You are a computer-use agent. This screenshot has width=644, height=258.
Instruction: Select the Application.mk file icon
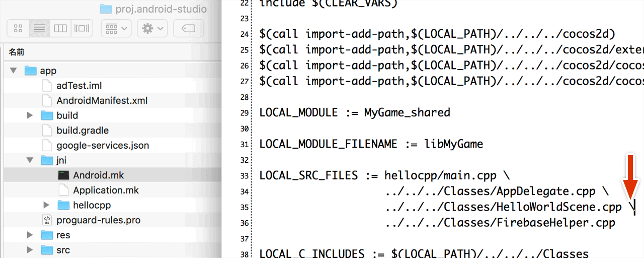pos(63,190)
